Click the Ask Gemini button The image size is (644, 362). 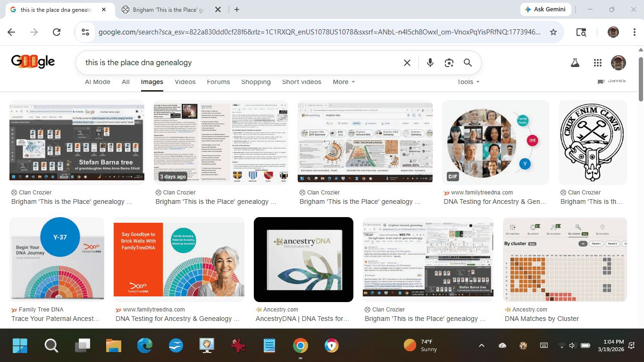[x=546, y=9]
